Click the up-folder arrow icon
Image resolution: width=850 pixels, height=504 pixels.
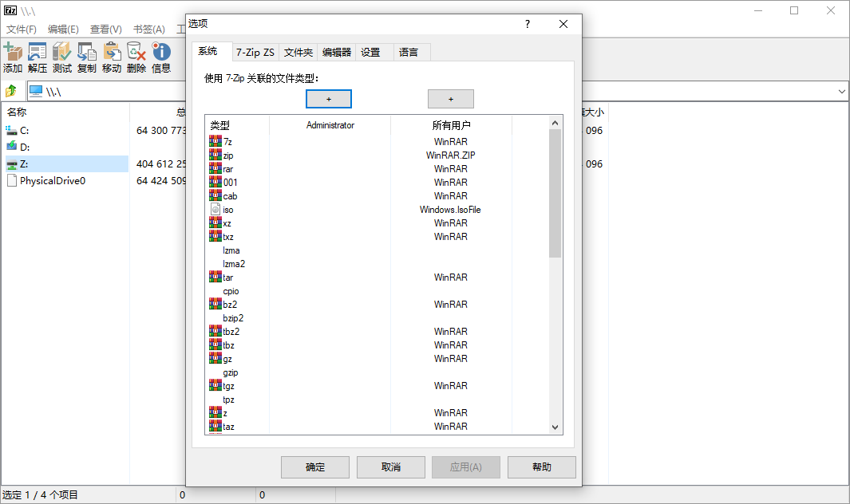point(11,91)
